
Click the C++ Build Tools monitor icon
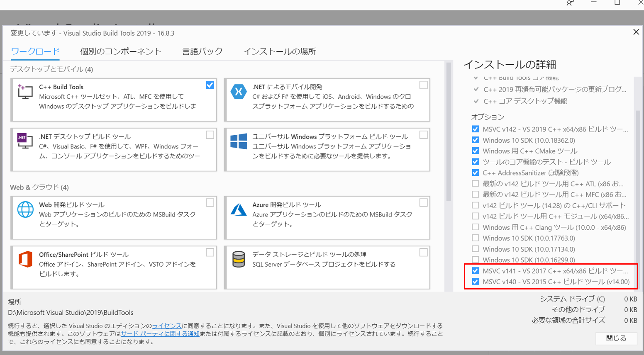(25, 91)
